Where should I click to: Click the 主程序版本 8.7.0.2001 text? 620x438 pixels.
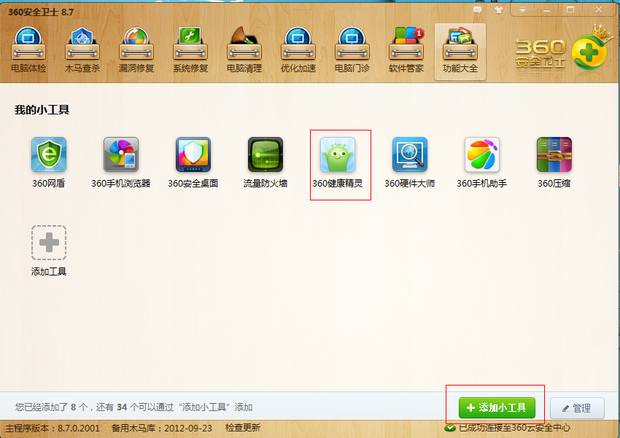(52, 428)
